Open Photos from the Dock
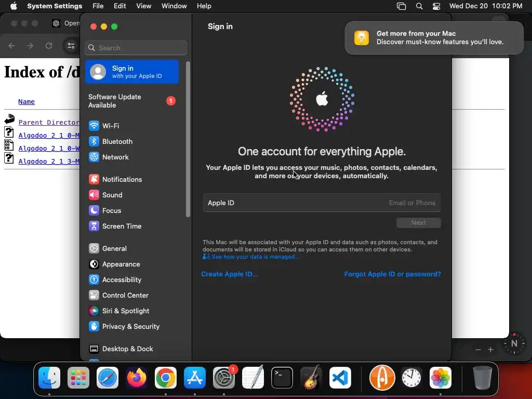Image resolution: width=532 pixels, height=399 pixels. click(441, 378)
